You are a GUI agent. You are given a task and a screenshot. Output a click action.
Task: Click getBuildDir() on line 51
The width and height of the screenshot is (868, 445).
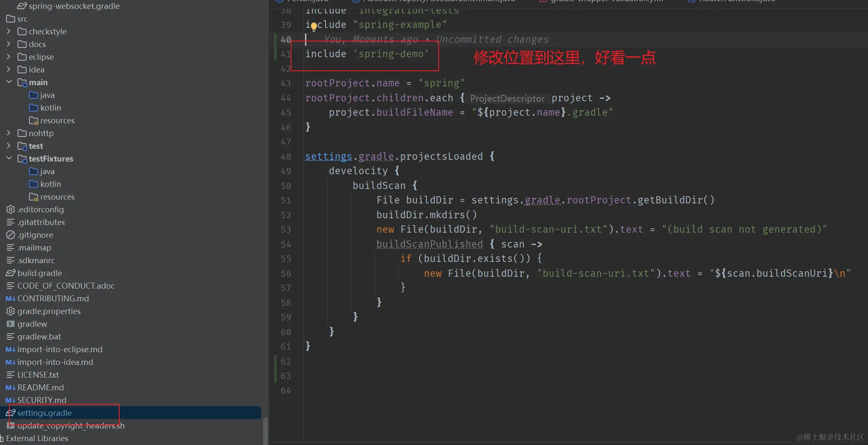click(x=676, y=200)
